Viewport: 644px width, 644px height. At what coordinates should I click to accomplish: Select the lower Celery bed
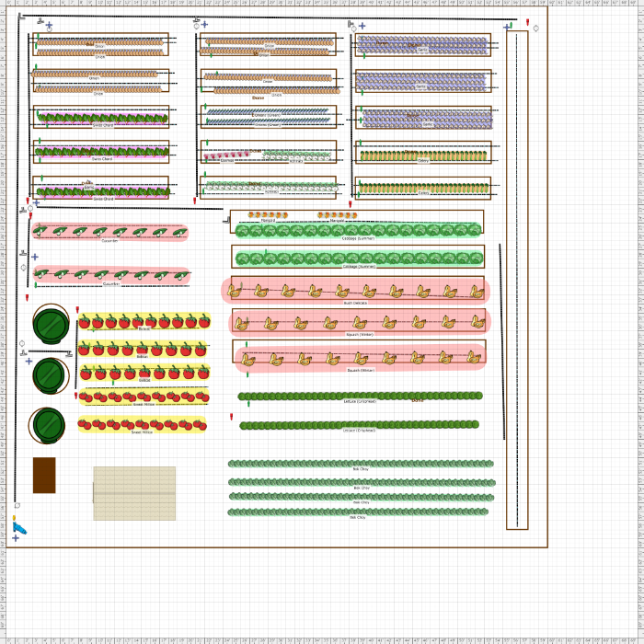click(x=423, y=188)
